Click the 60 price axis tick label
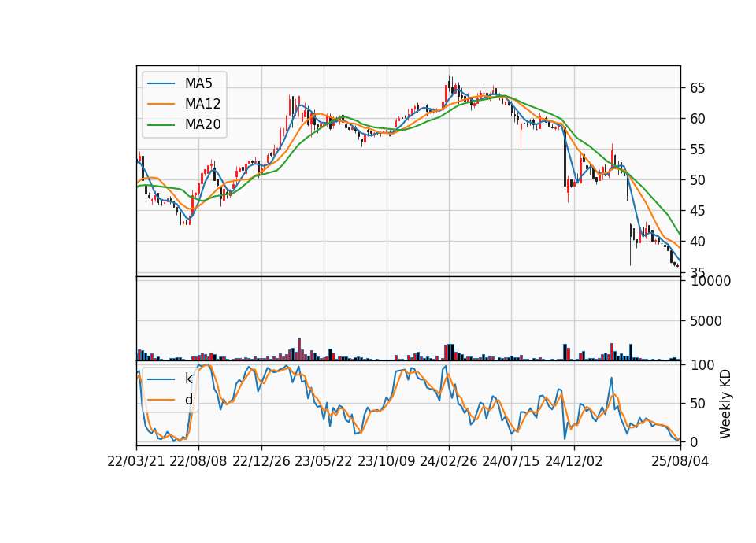The height and width of the screenshot is (543, 756). click(697, 119)
